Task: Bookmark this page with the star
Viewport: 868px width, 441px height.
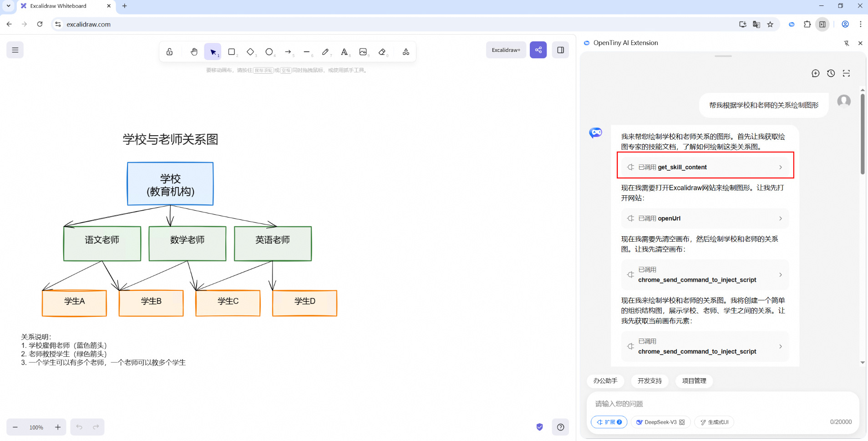Action: 770,25
